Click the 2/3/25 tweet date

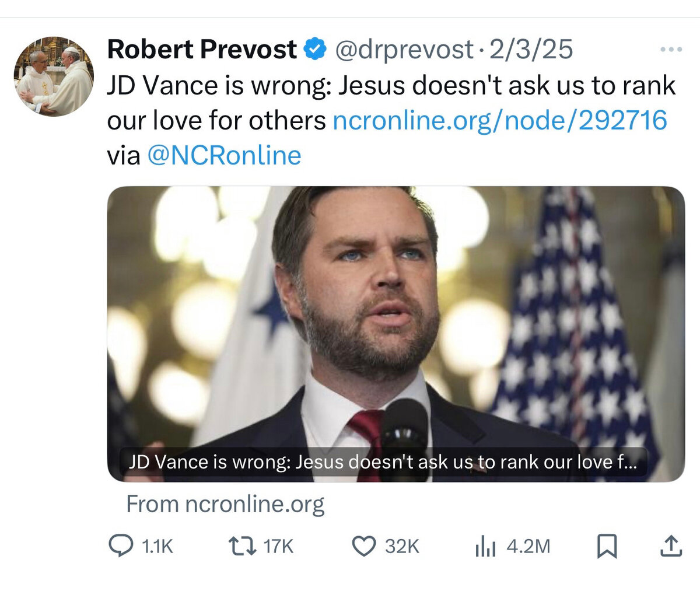click(x=531, y=50)
